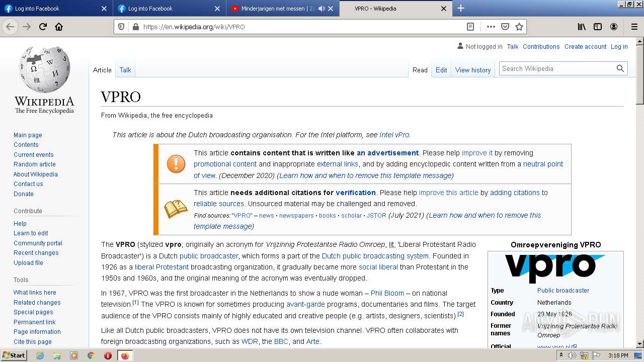Open the avant-garde link
The width and height of the screenshot is (644, 362).
[x=305, y=304]
